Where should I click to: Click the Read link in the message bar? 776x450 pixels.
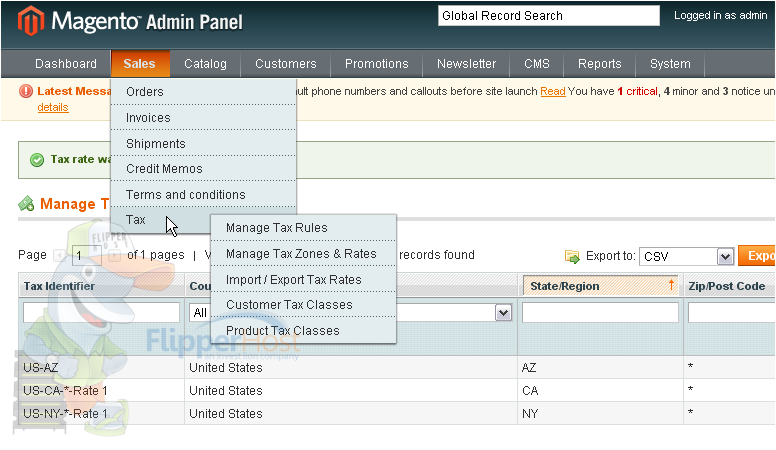(553, 91)
